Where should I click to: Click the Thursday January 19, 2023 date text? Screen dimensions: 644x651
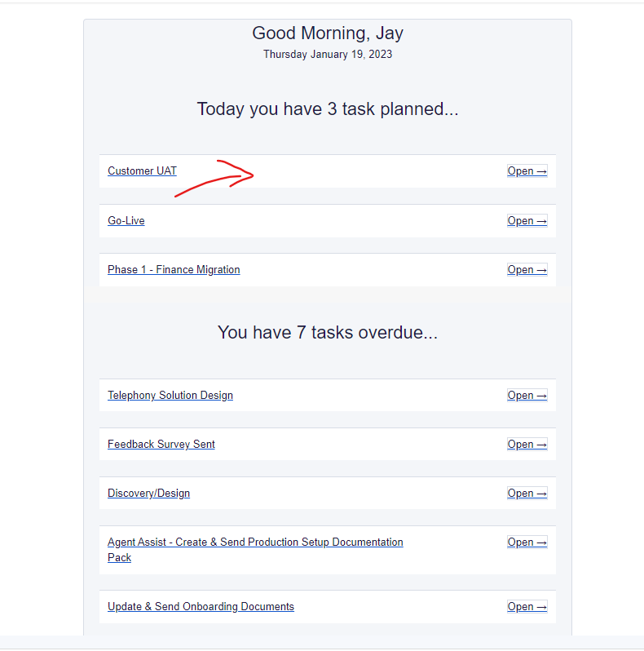328,55
